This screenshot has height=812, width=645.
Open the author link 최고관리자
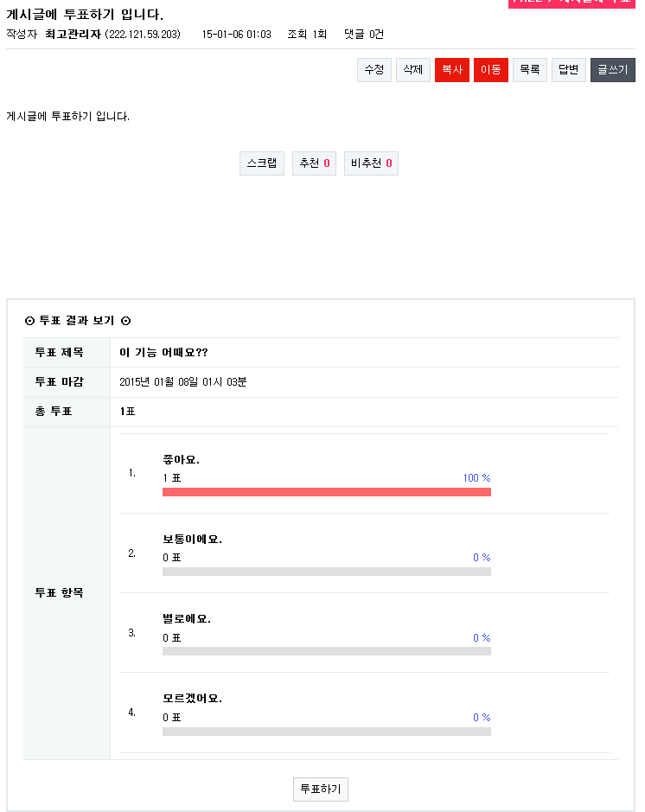tap(73, 35)
